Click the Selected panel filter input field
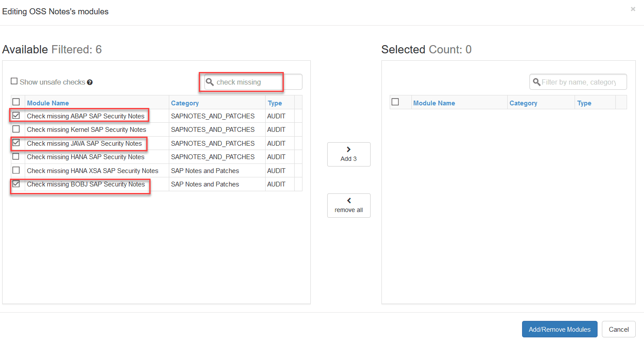Image resolution: width=644 pixels, height=343 pixels. tap(582, 82)
